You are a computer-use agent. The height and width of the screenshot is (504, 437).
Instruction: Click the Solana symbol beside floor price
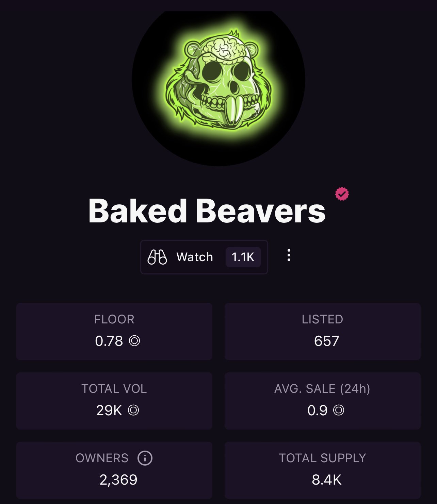point(134,341)
